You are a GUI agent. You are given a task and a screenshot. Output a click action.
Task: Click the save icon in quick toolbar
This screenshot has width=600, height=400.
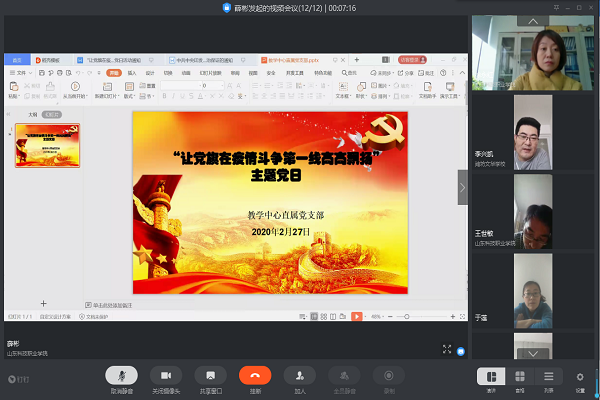pos(42,73)
